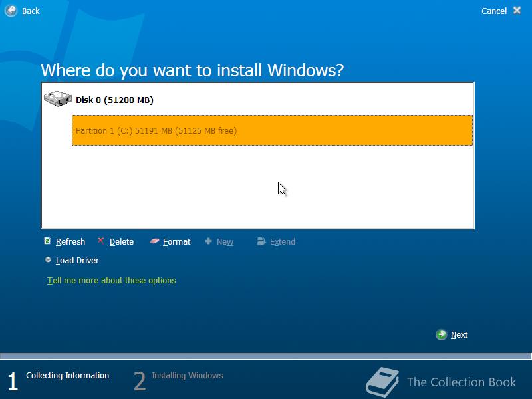Delete the selected partition via Delete label

[x=122, y=242]
